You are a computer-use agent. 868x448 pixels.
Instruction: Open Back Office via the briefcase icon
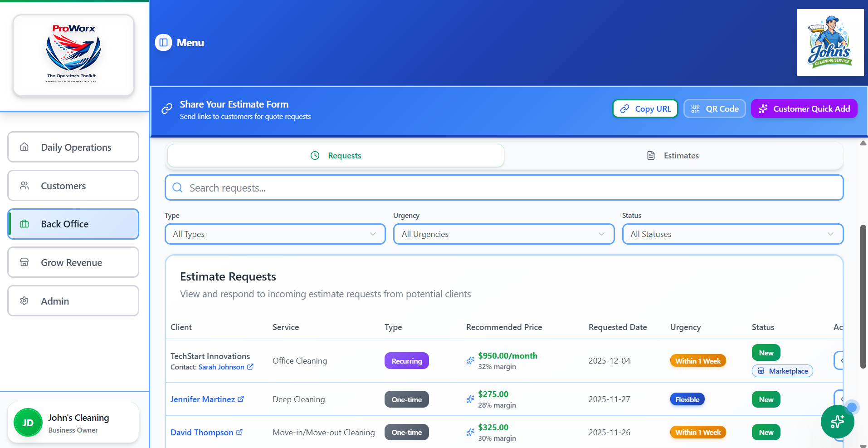pyautogui.click(x=24, y=224)
